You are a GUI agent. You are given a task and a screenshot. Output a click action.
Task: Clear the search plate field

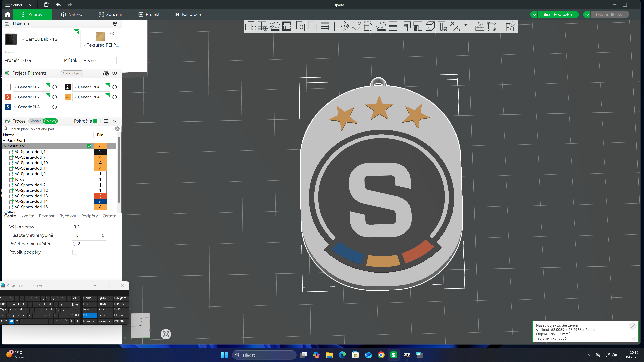coord(117,129)
